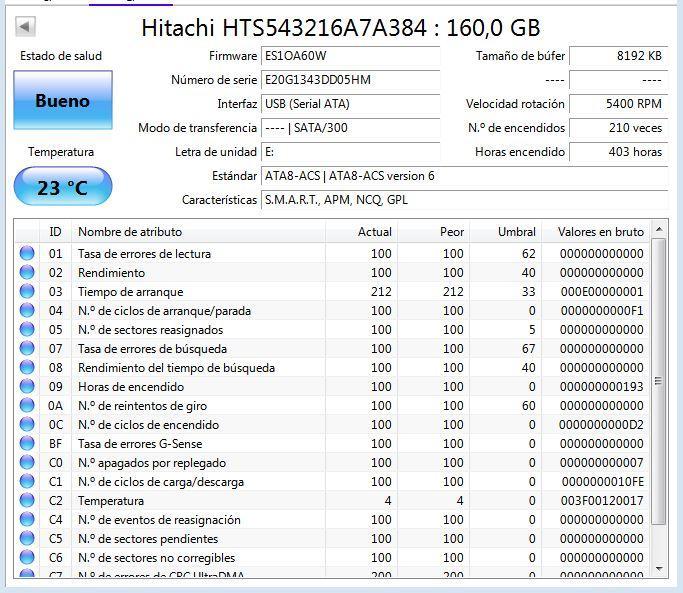Screen dimensions: 683x593
Task: Click status circle for Horas de encendido row
Action: pyautogui.click(x=27, y=386)
